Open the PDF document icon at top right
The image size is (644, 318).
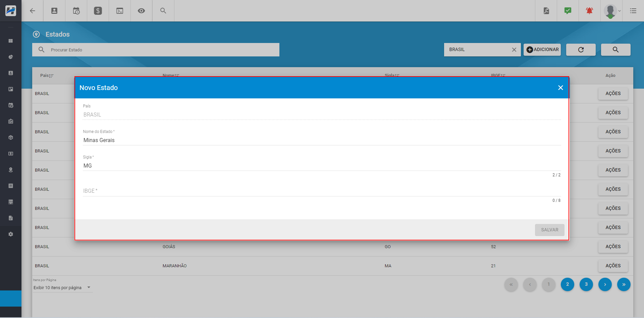point(546,11)
